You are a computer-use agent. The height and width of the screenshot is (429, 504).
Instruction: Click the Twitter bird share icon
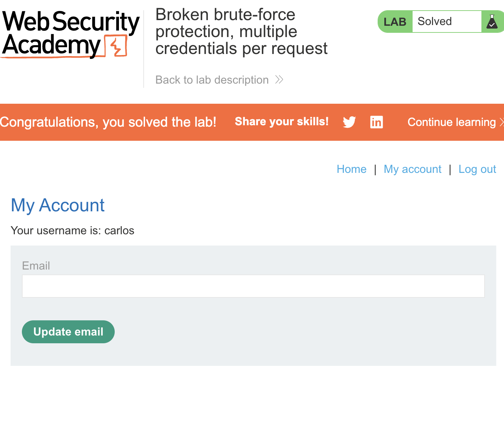tap(349, 122)
